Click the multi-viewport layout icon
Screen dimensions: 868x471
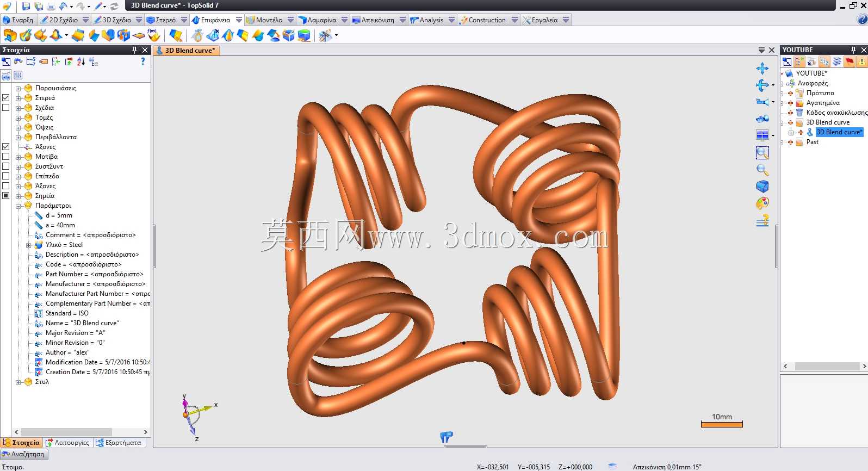tap(762, 135)
